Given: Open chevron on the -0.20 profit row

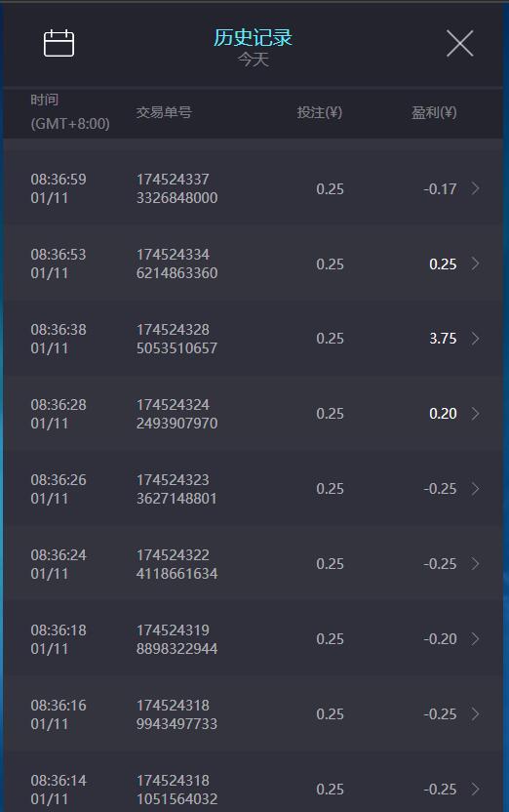Looking at the screenshot, I should click(475, 639).
